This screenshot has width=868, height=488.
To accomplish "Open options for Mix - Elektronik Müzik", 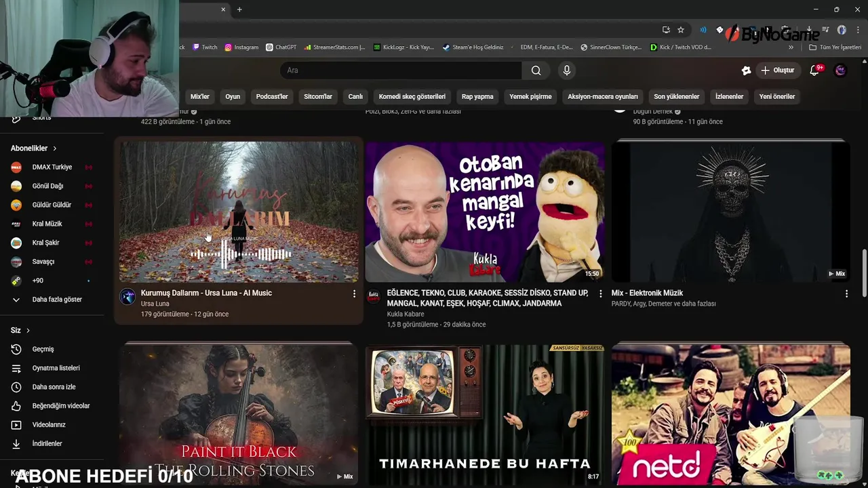I will pos(846,293).
